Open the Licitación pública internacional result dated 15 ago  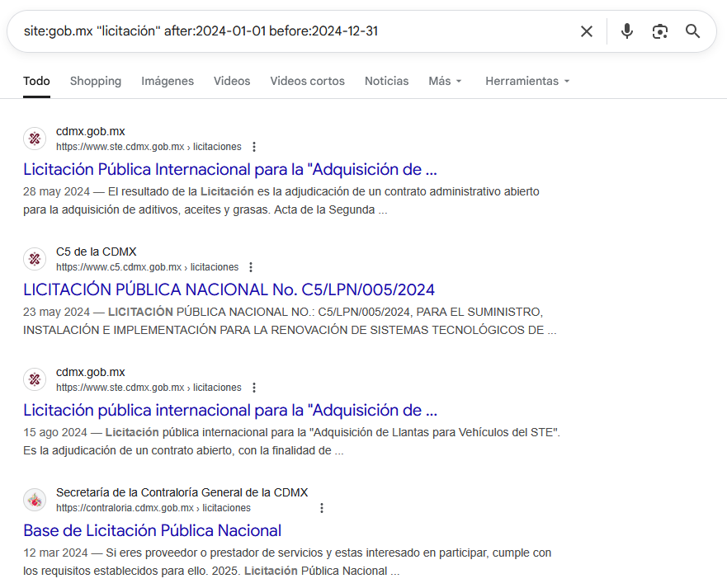tap(230, 411)
